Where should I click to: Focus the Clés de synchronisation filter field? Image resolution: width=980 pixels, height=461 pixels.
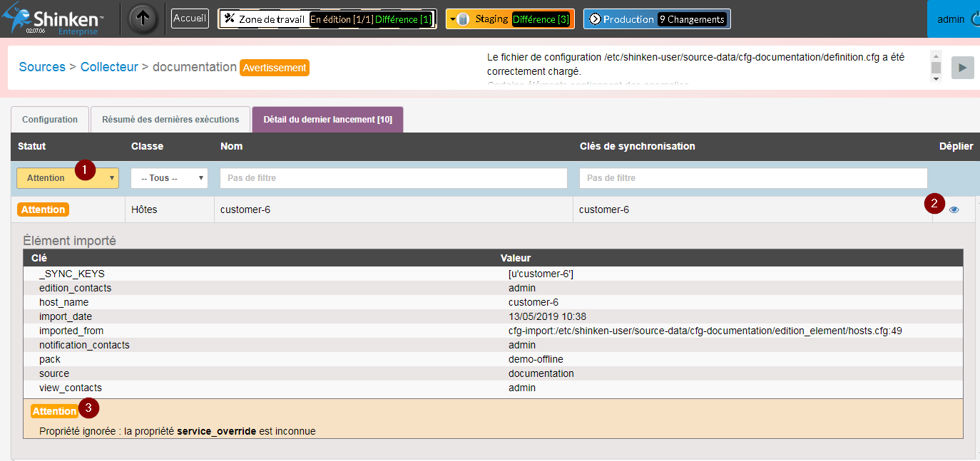point(752,178)
